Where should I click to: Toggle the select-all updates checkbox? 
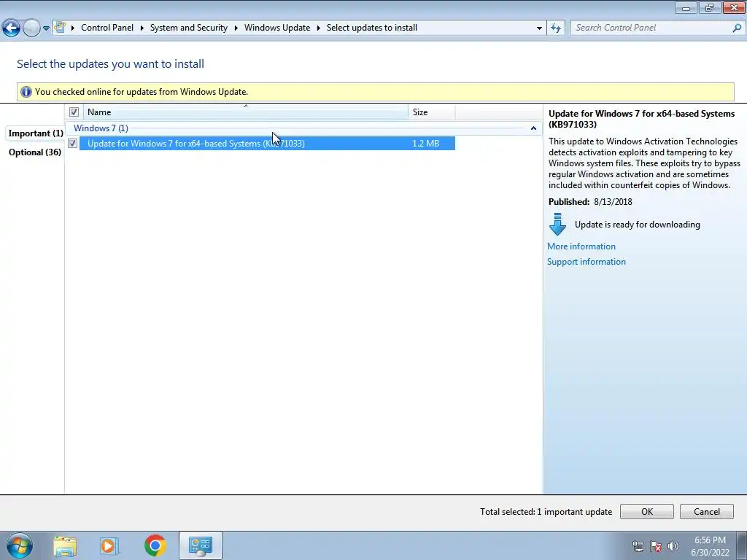pyautogui.click(x=74, y=112)
